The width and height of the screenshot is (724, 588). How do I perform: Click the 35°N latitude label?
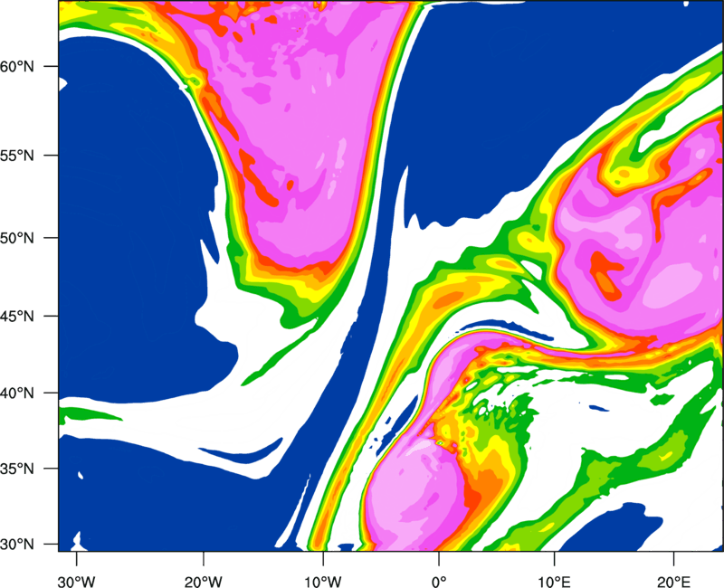coord(17,469)
